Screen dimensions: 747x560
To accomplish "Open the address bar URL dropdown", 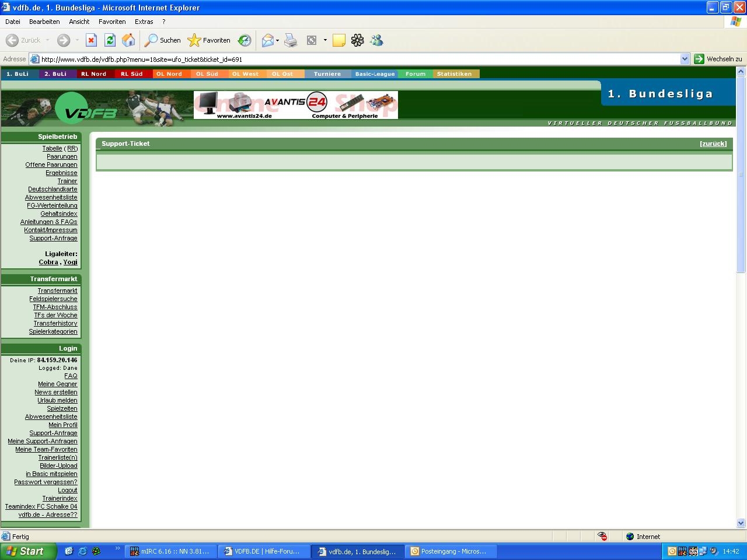I will point(685,59).
